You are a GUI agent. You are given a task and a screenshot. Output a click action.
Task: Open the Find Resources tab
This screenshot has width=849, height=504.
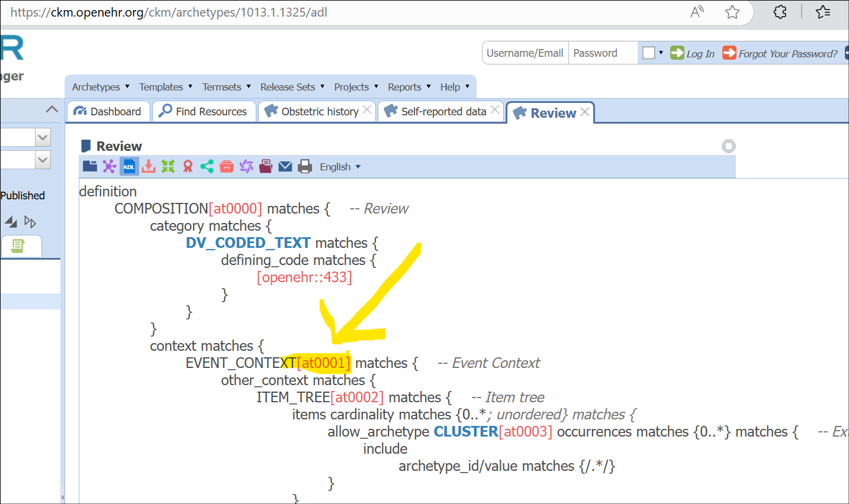click(204, 112)
